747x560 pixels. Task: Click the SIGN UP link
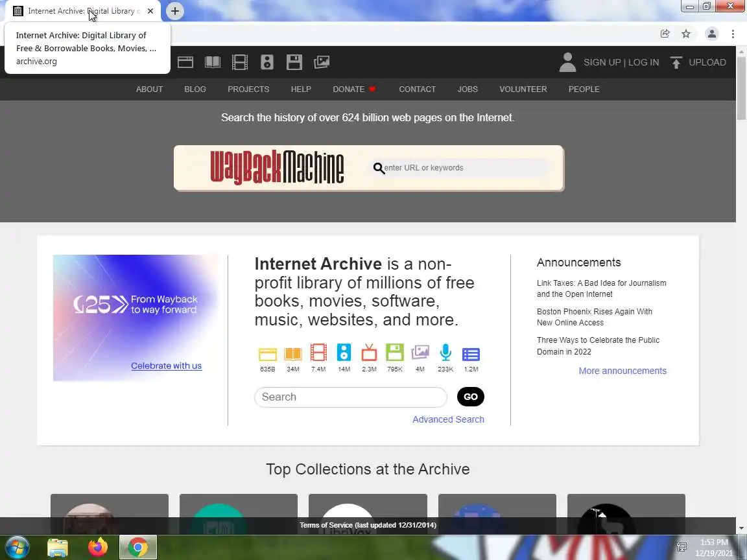(602, 62)
